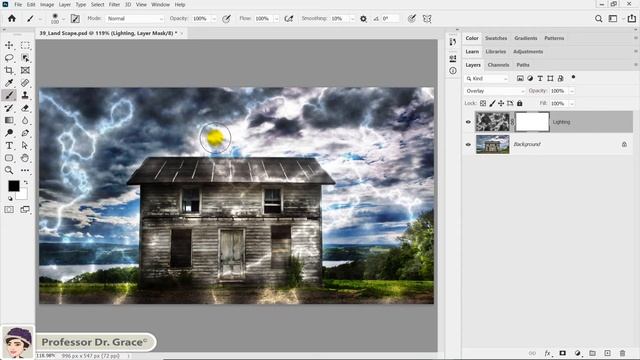Screen dimensions: 640x360
Task: Create a new layer
Action: [607, 353]
